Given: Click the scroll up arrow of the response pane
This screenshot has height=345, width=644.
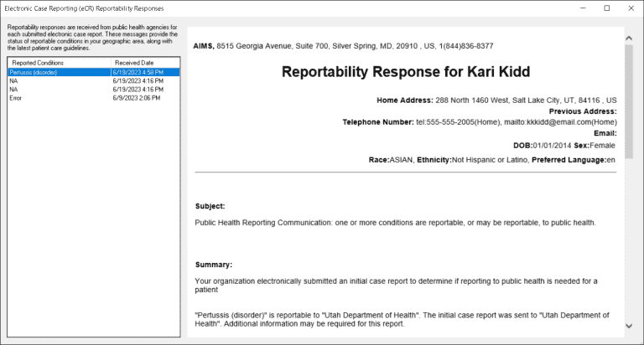Looking at the screenshot, I should [x=629, y=39].
